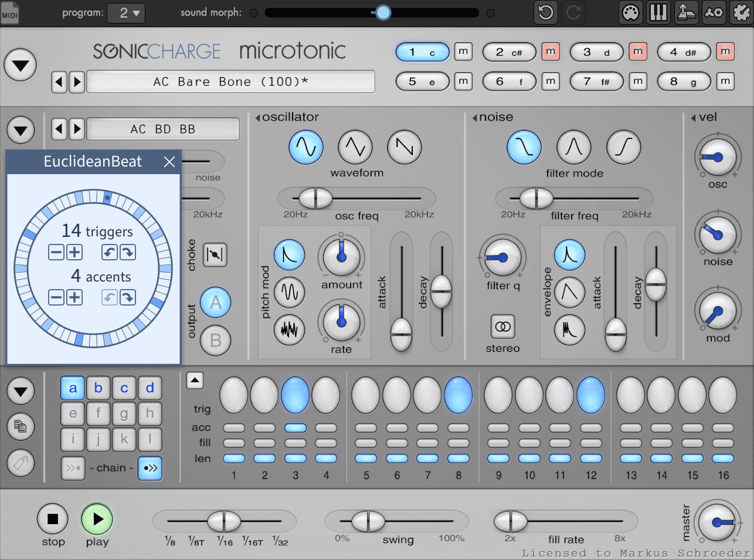Mute drum channel 6 f

point(551,82)
